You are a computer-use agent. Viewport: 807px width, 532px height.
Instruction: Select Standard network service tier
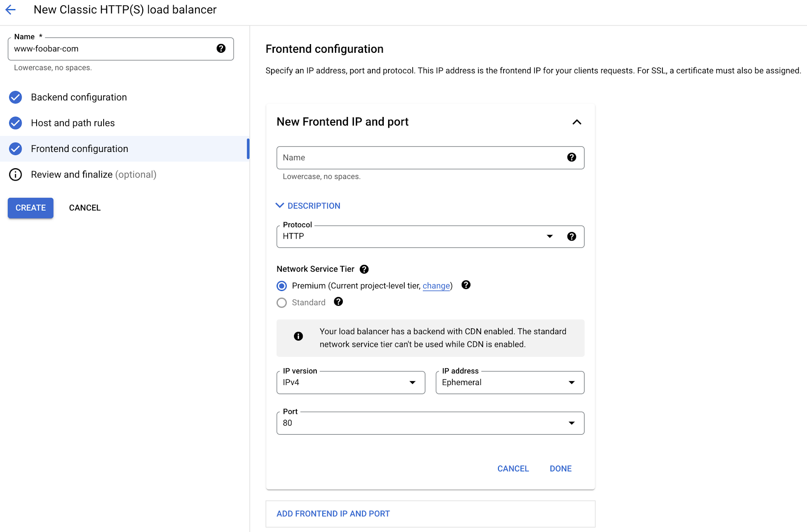[281, 303]
